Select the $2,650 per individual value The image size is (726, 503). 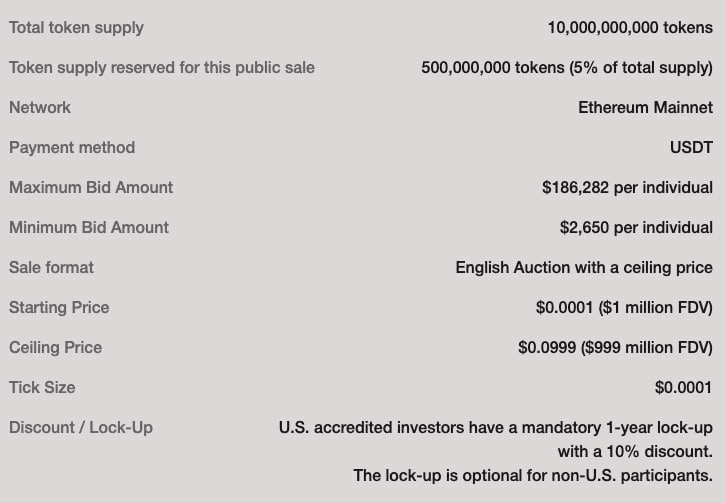(636, 227)
